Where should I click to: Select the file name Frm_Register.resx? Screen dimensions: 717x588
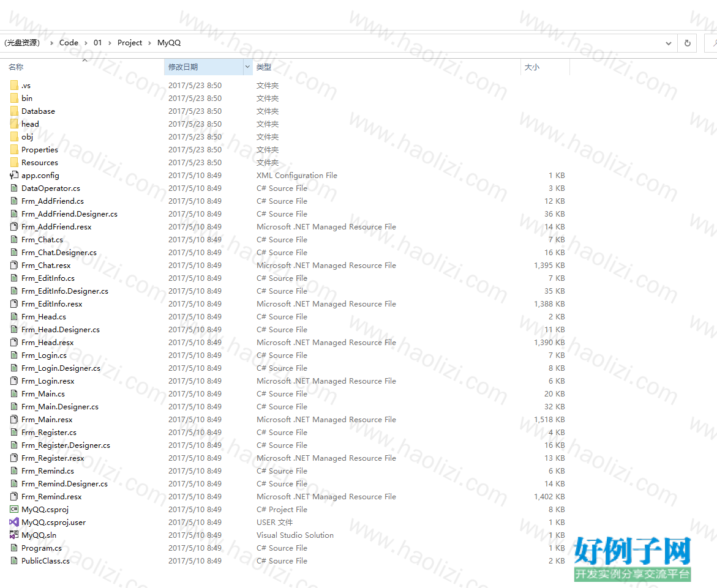pyautogui.click(x=53, y=458)
